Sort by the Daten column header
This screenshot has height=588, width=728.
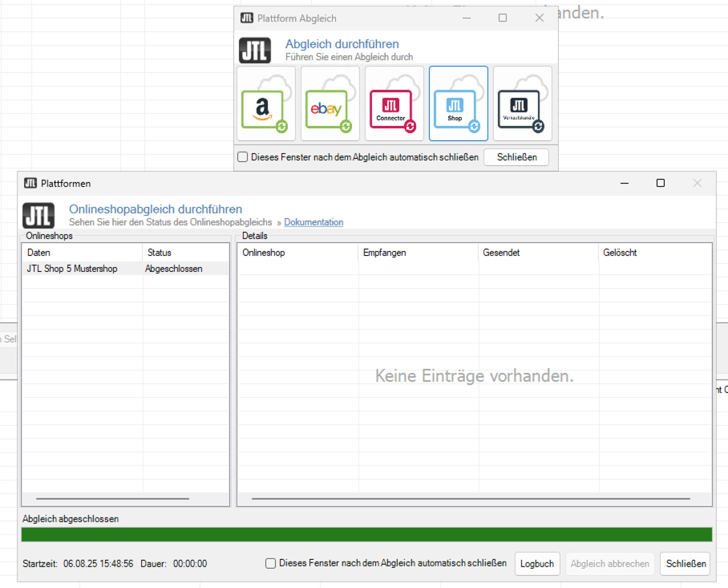(82, 253)
